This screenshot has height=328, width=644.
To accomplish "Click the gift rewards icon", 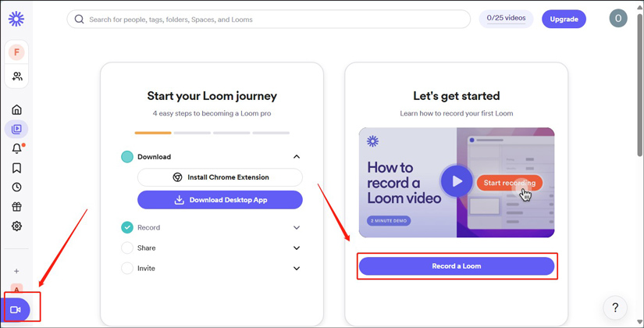I will click(16, 206).
